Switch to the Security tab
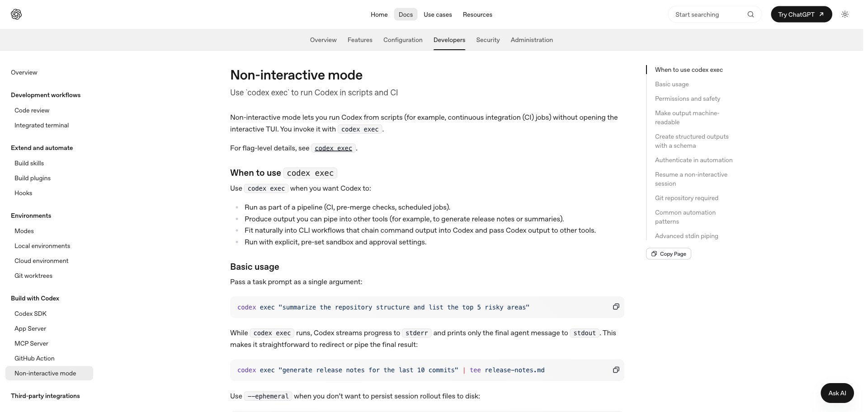Viewport: 868px width, 412px height. pos(488,40)
